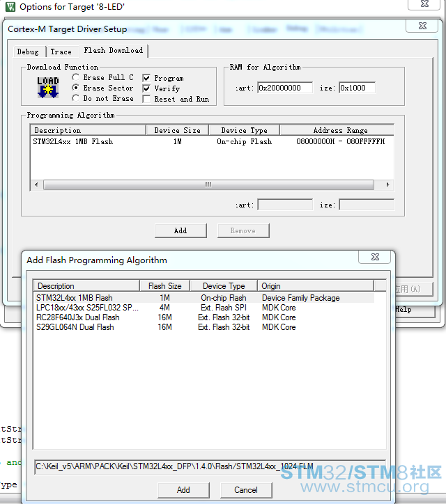Viewport: 446px width, 504px height.
Task: Close the Cortex-M Target Driver Setup window
Action: [x=422, y=26]
